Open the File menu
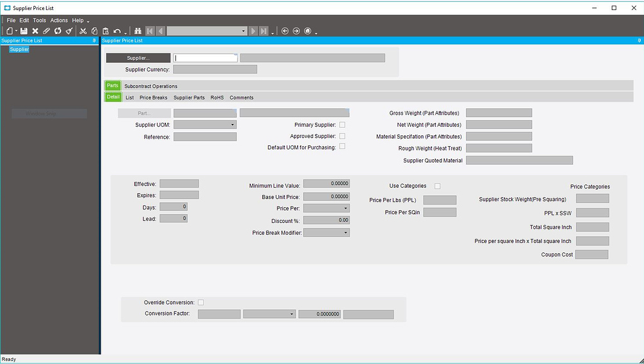This screenshot has height=364, width=644. click(x=11, y=20)
